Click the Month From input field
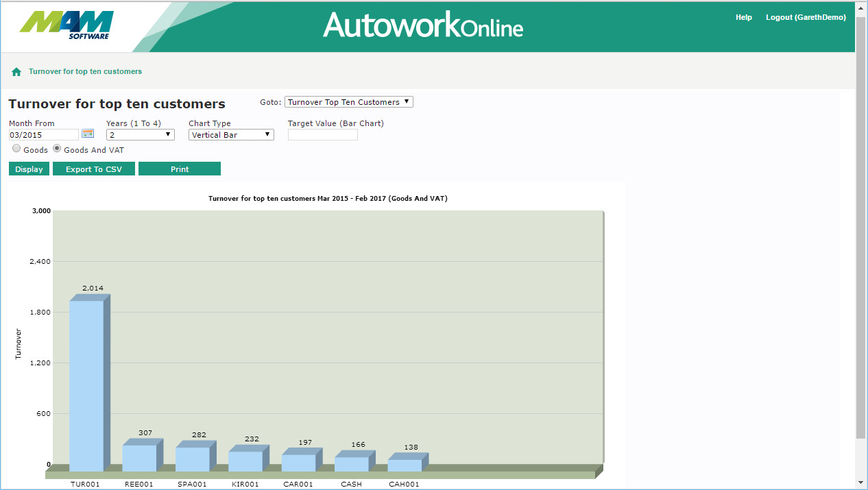This screenshot has width=868, height=490. 43,135
